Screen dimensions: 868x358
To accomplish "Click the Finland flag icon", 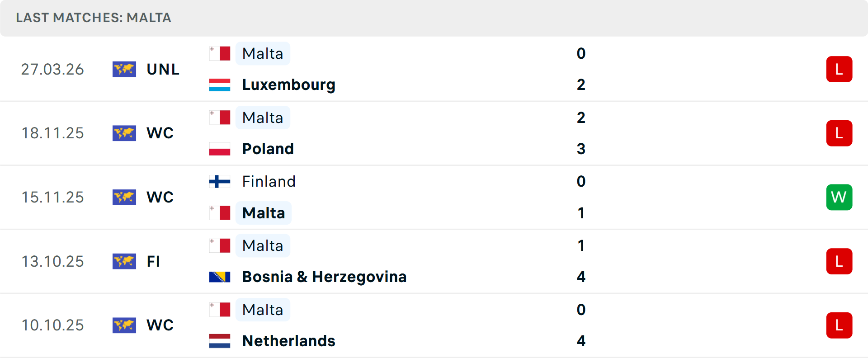I will coord(220,182).
